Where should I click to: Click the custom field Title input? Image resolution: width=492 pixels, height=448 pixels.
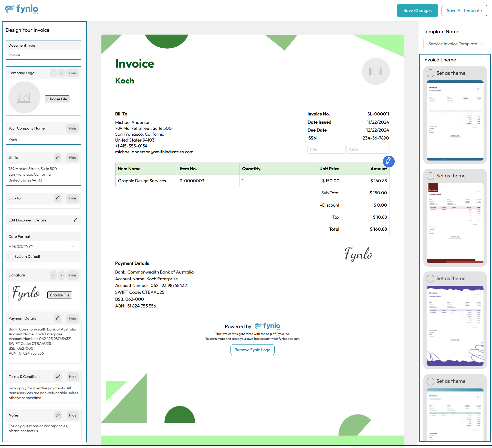click(x=327, y=149)
